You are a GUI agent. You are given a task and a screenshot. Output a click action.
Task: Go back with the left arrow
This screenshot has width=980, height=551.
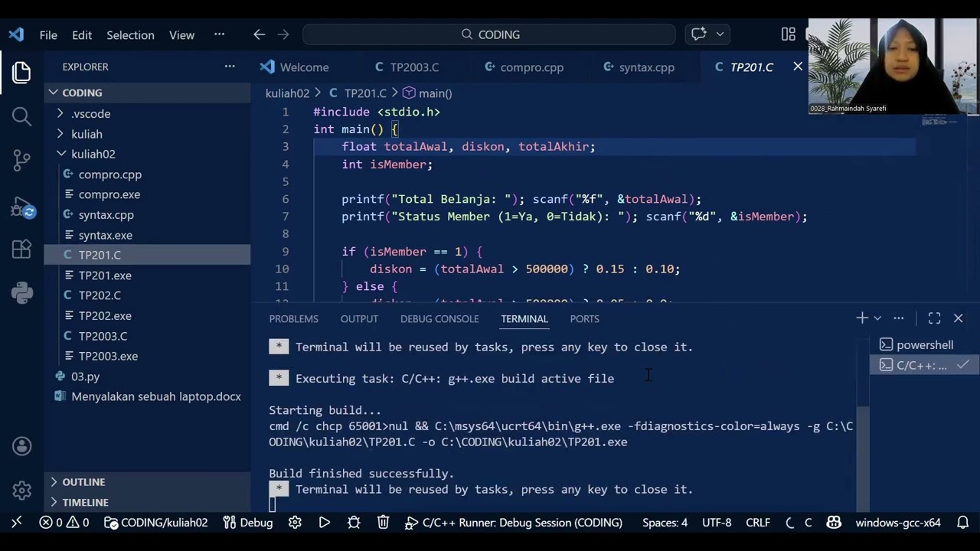259,34
